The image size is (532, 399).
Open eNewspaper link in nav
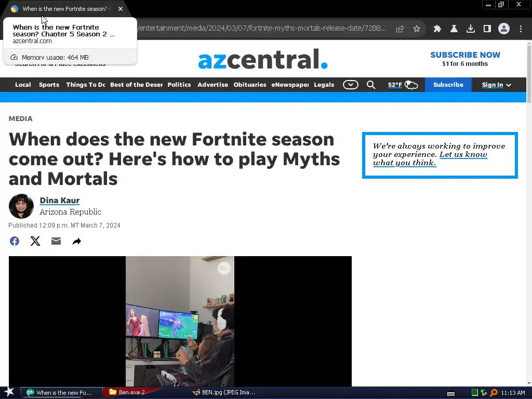coord(290,85)
